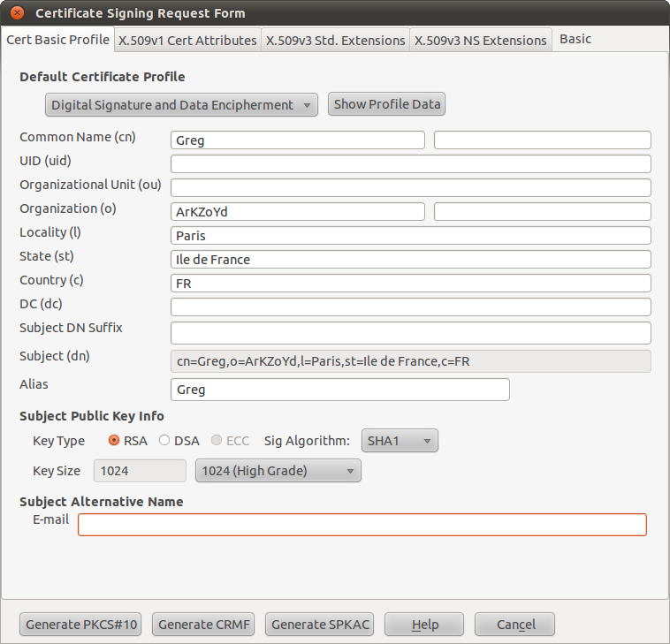Open the X.509v1 Cert Attributes tab
Viewport: 670px width, 644px height.
187,40
